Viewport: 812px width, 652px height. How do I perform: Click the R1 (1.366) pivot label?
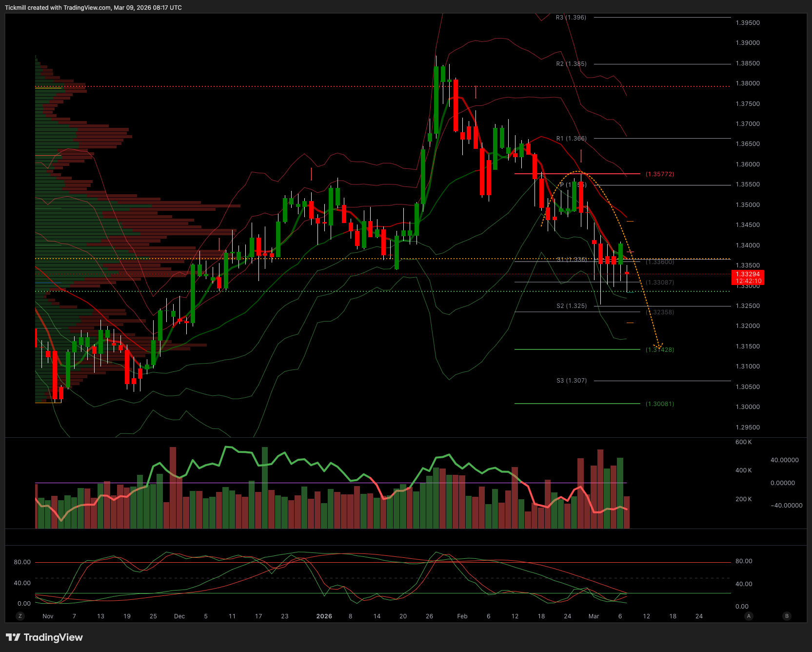coord(571,139)
